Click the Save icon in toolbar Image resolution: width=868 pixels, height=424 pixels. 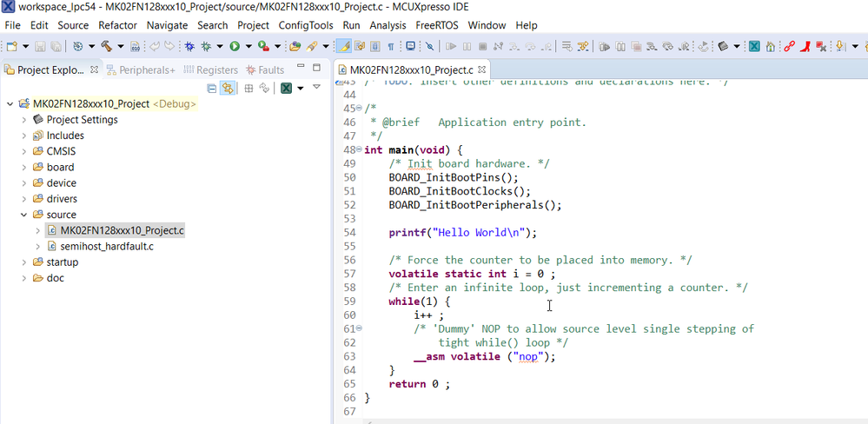pos(41,47)
